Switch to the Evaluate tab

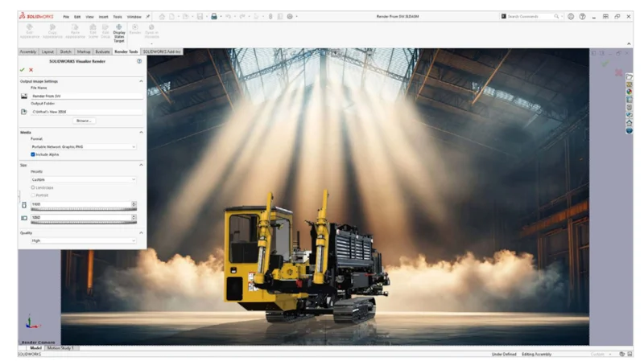[x=103, y=51]
